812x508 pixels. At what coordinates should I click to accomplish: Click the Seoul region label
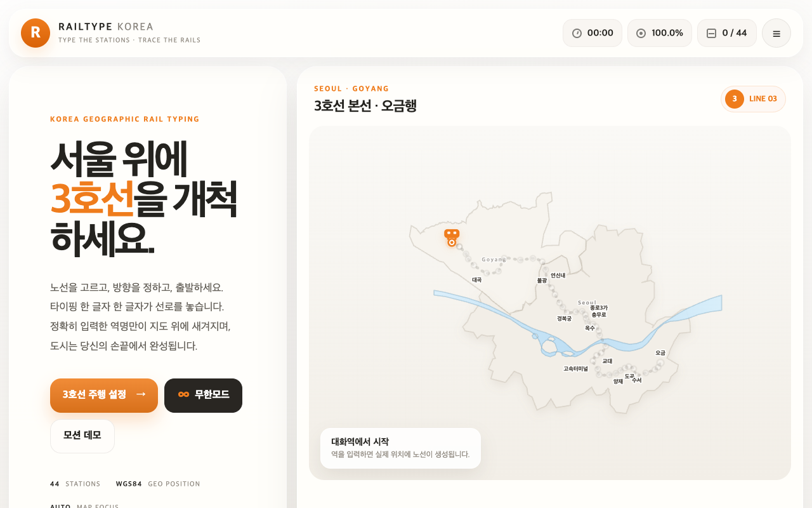pos(587,303)
